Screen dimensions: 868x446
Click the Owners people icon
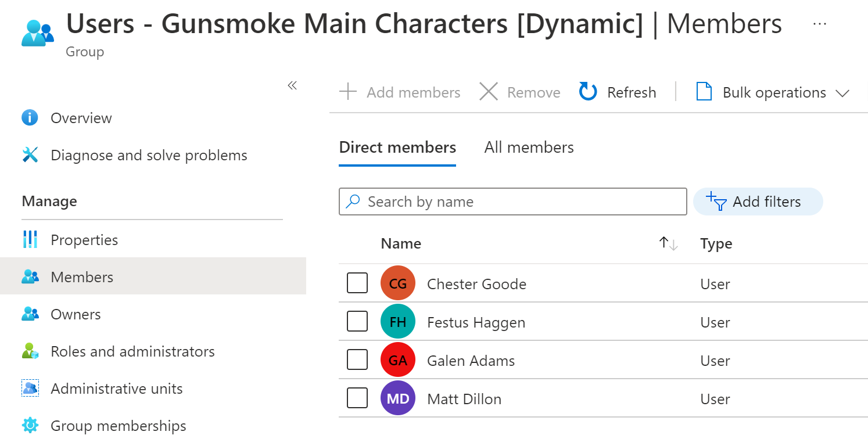(30, 314)
